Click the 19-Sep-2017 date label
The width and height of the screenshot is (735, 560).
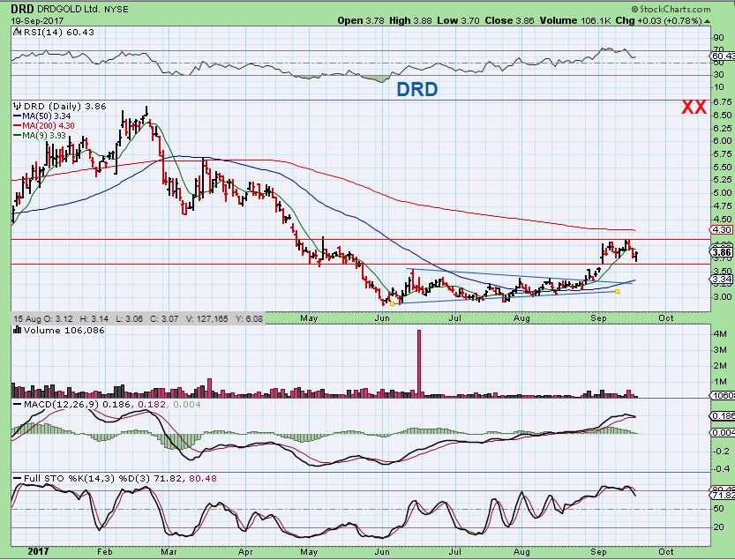pos(37,21)
